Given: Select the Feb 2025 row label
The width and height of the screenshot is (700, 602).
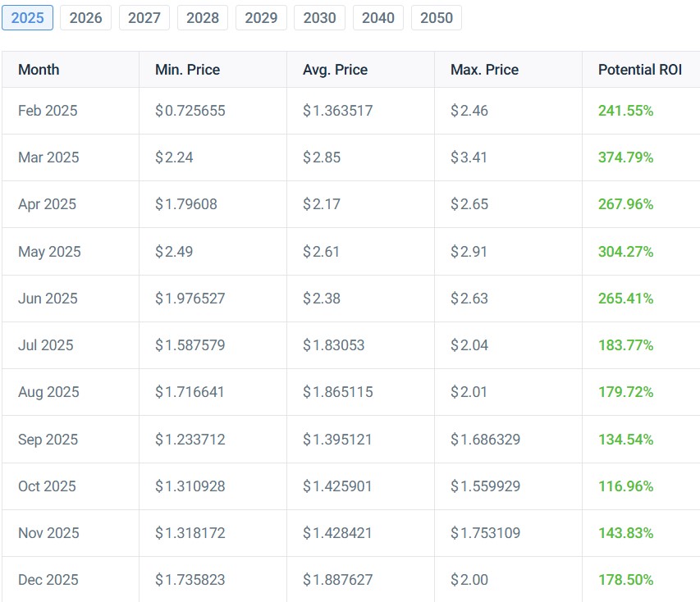Looking at the screenshot, I should [x=48, y=111].
